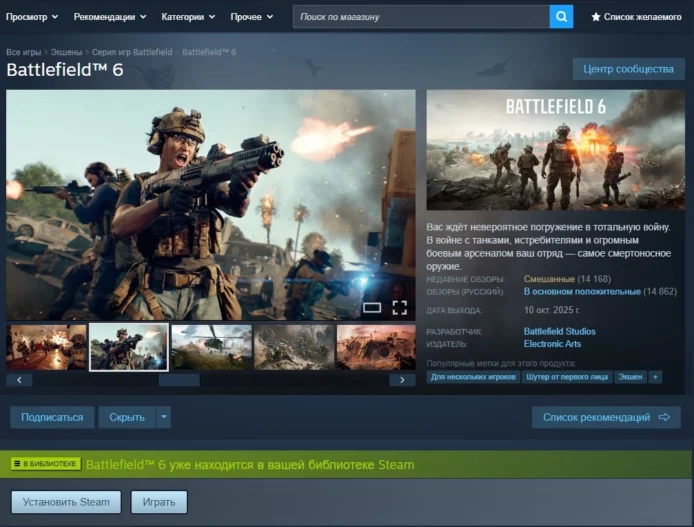Open developer Battlefield Studios link
The height and width of the screenshot is (527, 694).
point(559,331)
